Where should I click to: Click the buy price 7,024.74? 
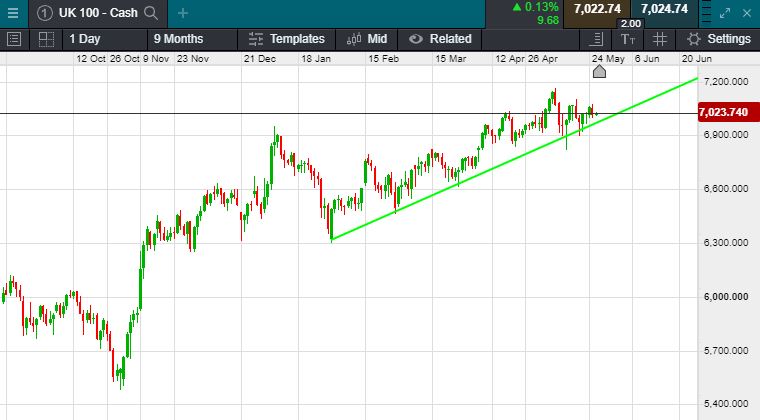tap(664, 9)
